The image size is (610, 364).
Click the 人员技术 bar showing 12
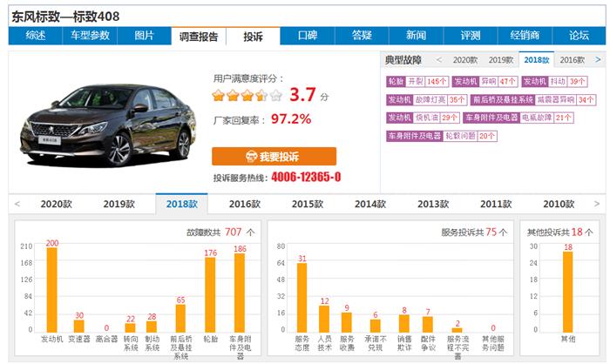(x=324, y=319)
